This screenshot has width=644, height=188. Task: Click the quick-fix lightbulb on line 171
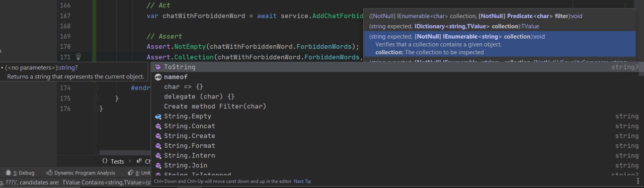coord(78,57)
